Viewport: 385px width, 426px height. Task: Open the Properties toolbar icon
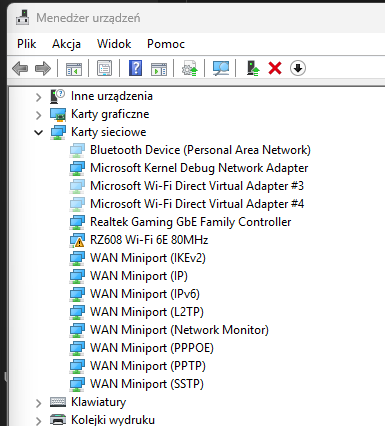tap(104, 68)
